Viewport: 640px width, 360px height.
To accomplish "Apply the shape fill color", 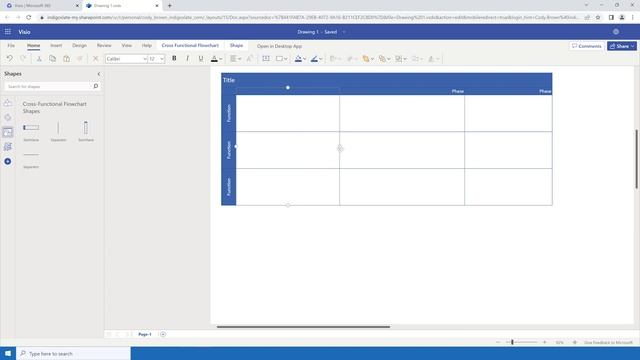I will point(298,59).
